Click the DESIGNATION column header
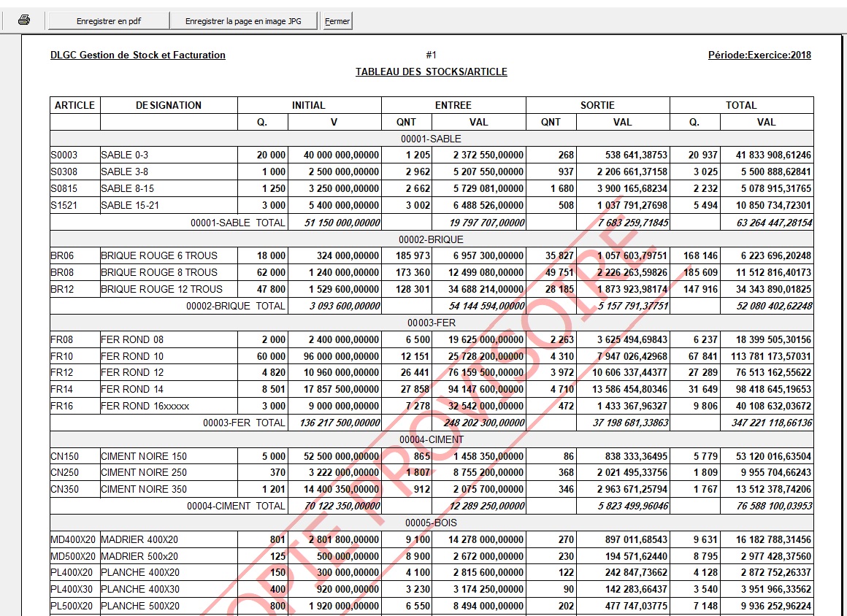 169,105
